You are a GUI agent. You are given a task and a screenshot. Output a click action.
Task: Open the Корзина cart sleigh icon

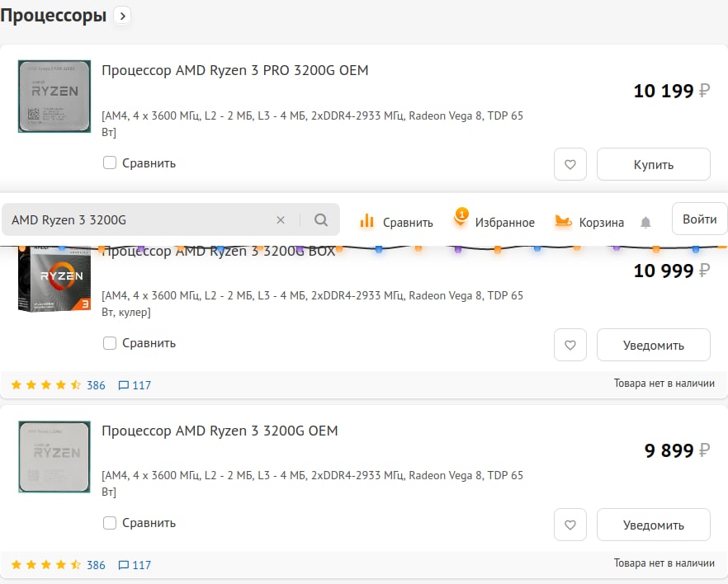tap(563, 221)
